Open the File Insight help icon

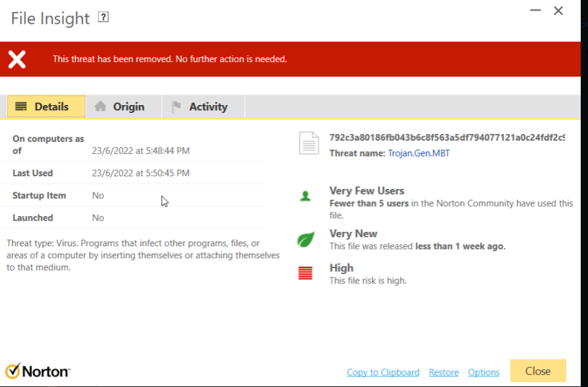pyautogui.click(x=103, y=17)
